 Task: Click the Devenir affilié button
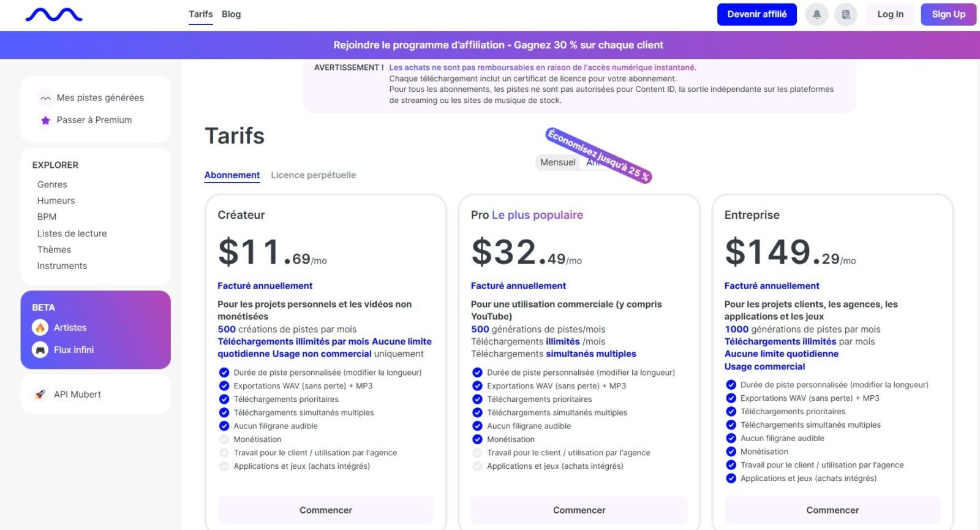pos(756,14)
